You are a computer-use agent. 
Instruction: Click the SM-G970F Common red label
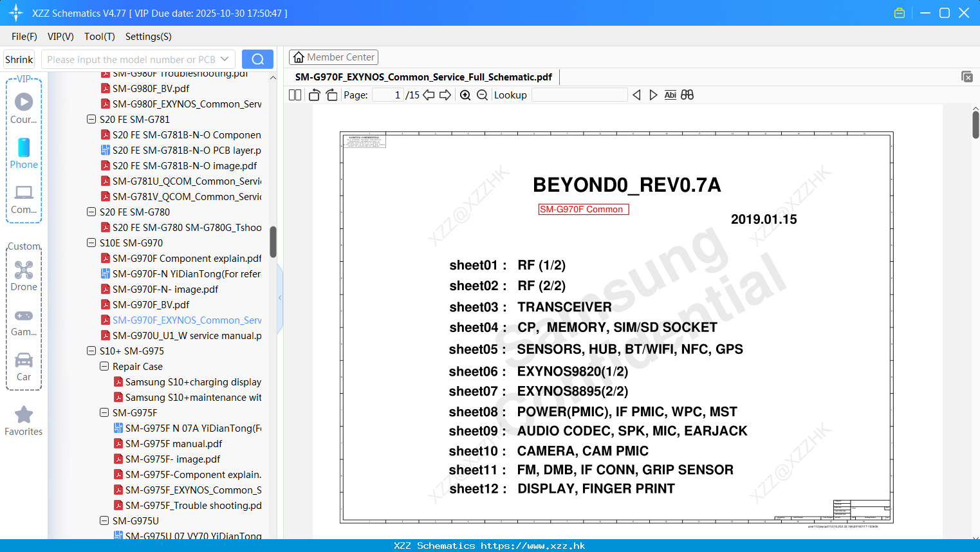pos(583,209)
